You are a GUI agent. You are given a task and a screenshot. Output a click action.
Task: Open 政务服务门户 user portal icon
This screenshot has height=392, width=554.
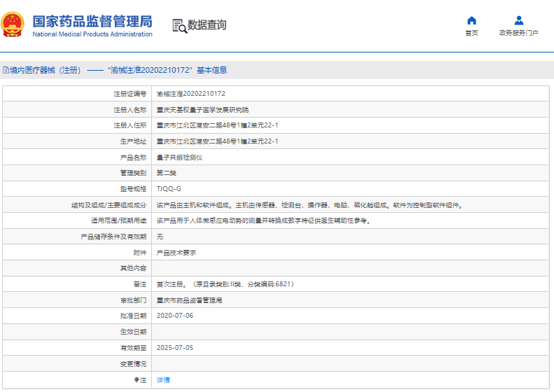click(x=519, y=20)
